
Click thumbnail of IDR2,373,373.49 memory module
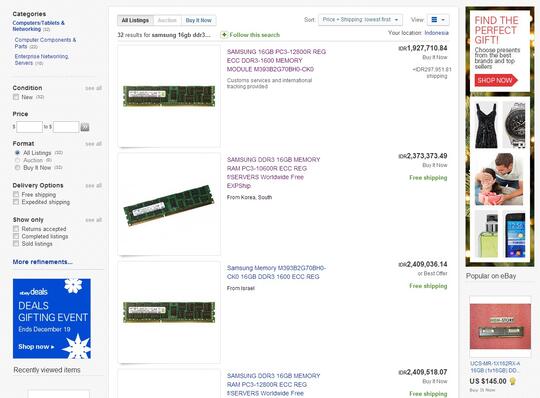pos(169,204)
